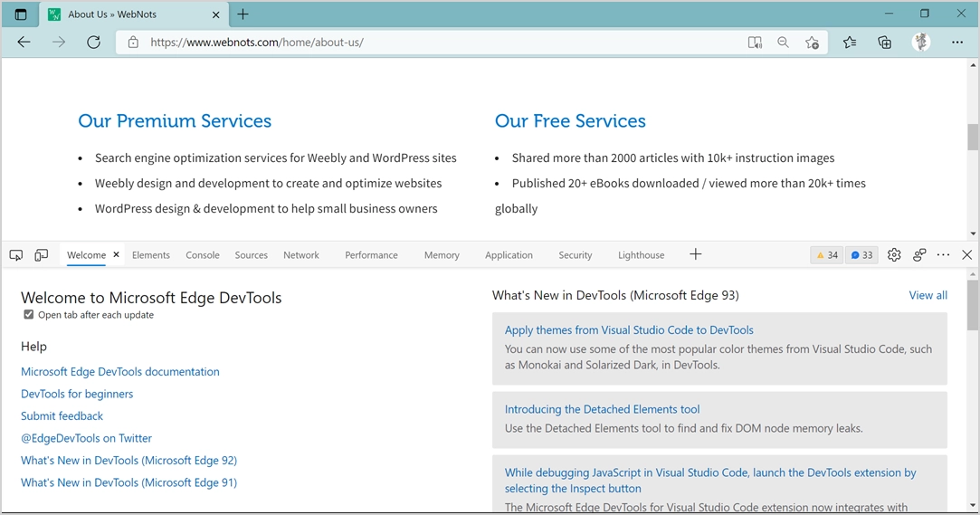980x515 pixels.
Task: Refresh the WebNots page
Action: (x=93, y=43)
